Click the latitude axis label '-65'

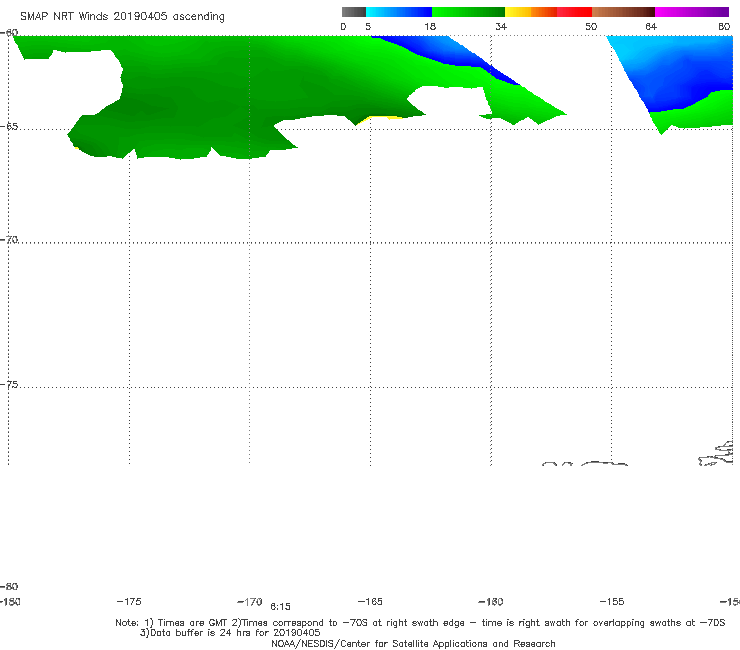coord(9,127)
